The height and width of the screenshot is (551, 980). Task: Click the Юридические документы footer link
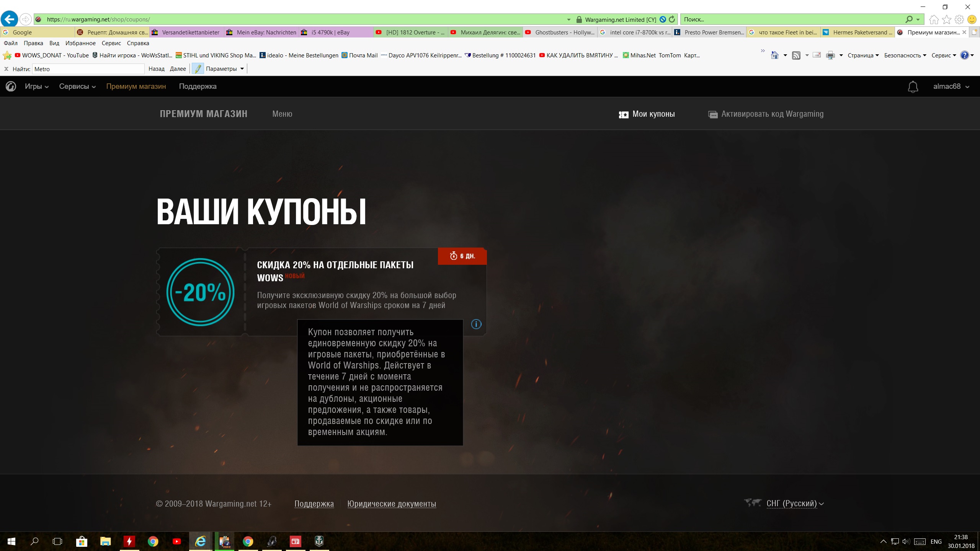point(392,504)
